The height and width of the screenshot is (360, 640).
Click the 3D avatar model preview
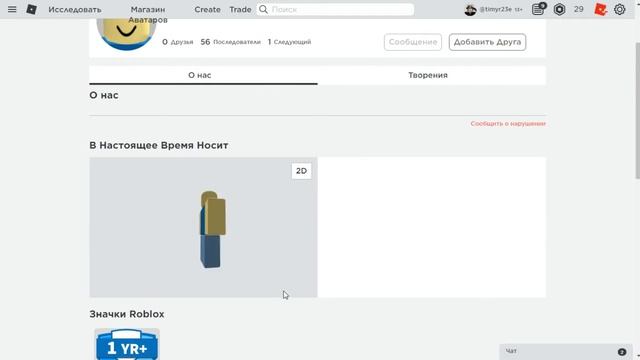pos(213,229)
